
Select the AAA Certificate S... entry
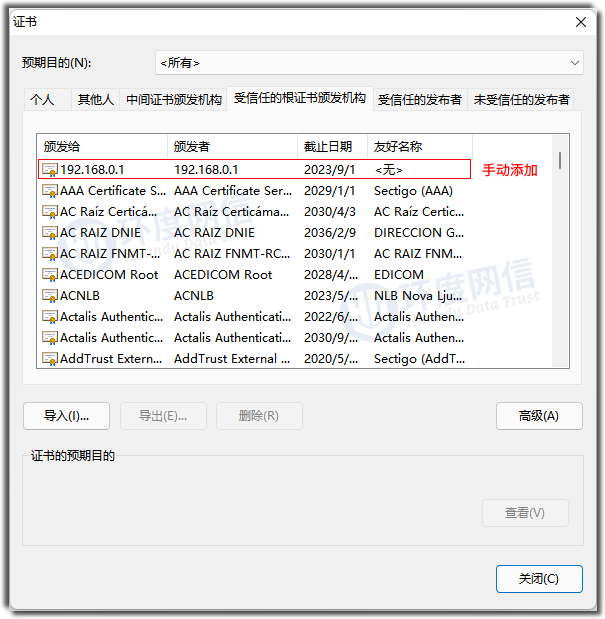click(x=113, y=191)
